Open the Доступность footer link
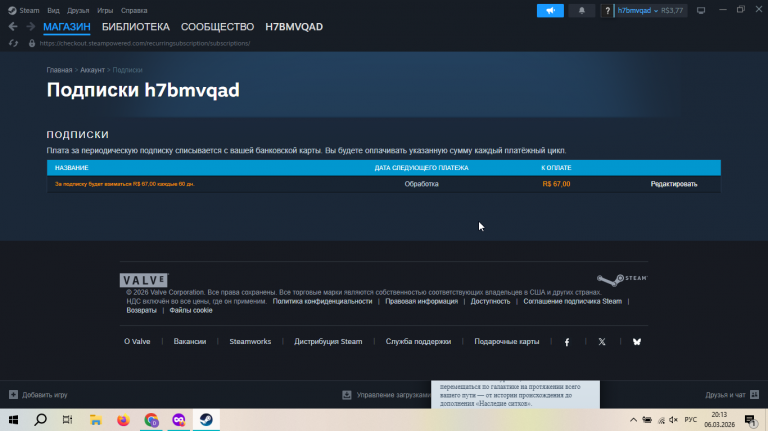This screenshot has width=768, height=431. click(x=490, y=301)
